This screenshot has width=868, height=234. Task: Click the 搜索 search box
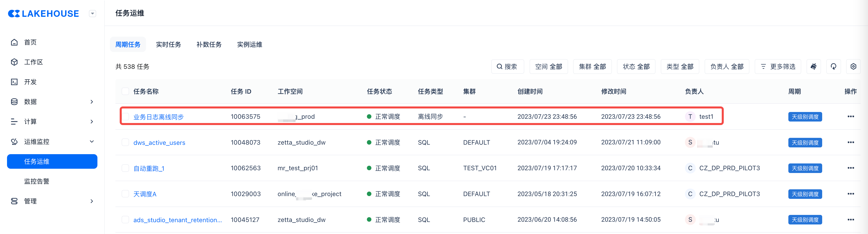point(507,67)
